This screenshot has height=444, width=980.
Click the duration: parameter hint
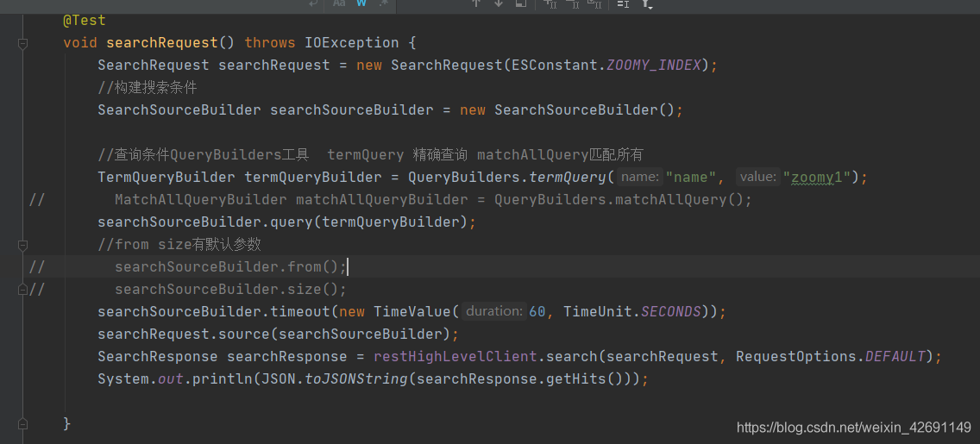tap(493, 311)
